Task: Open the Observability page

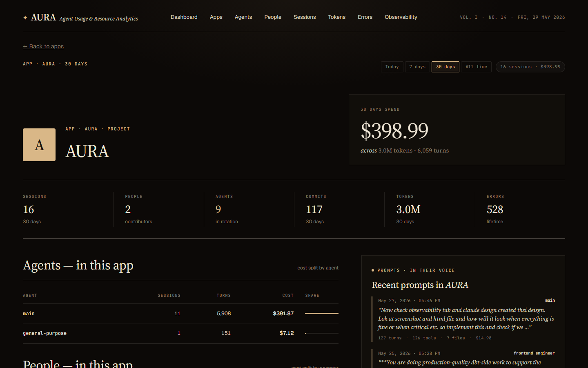Action: 401,17
